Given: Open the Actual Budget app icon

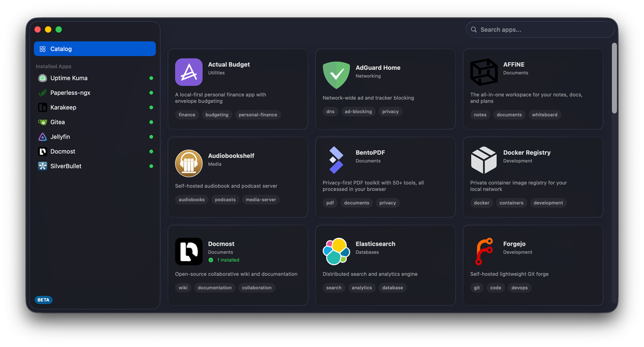Looking at the screenshot, I should click(188, 72).
